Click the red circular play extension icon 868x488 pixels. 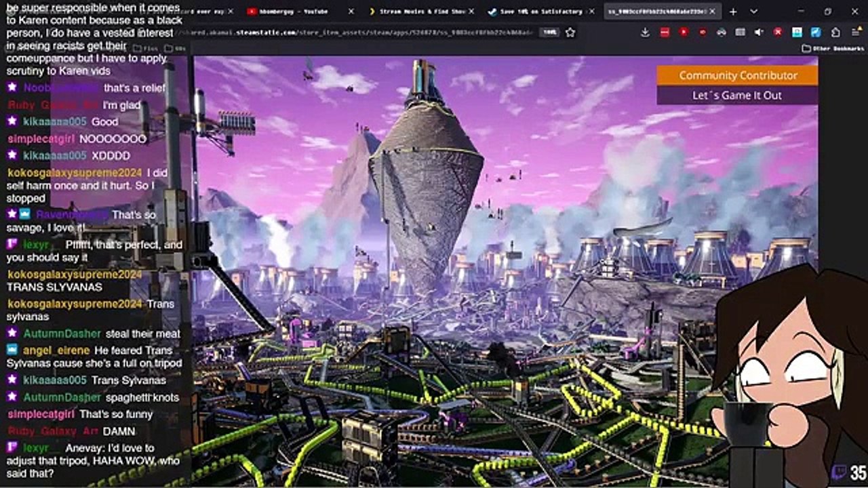[684, 32]
